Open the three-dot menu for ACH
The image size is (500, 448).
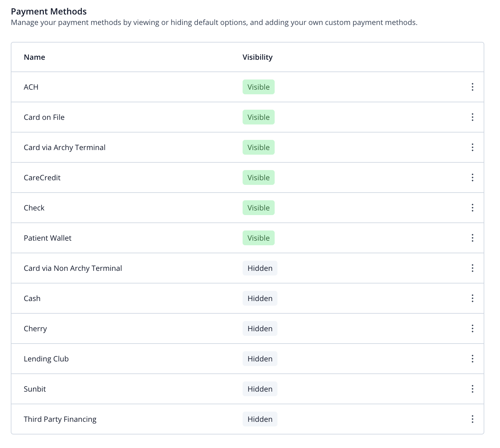tap(472, 87)
